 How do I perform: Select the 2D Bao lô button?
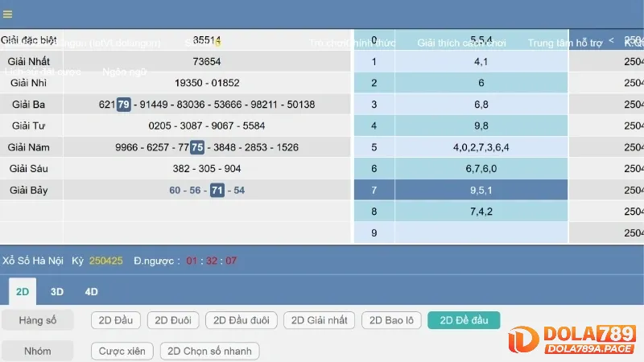391,320
